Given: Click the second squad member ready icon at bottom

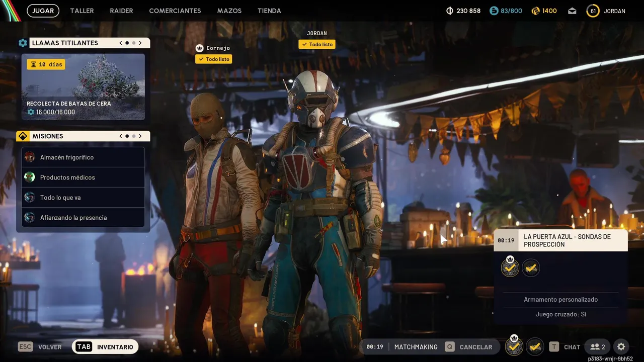Looking at the screenshot, I should pos(535,347).
